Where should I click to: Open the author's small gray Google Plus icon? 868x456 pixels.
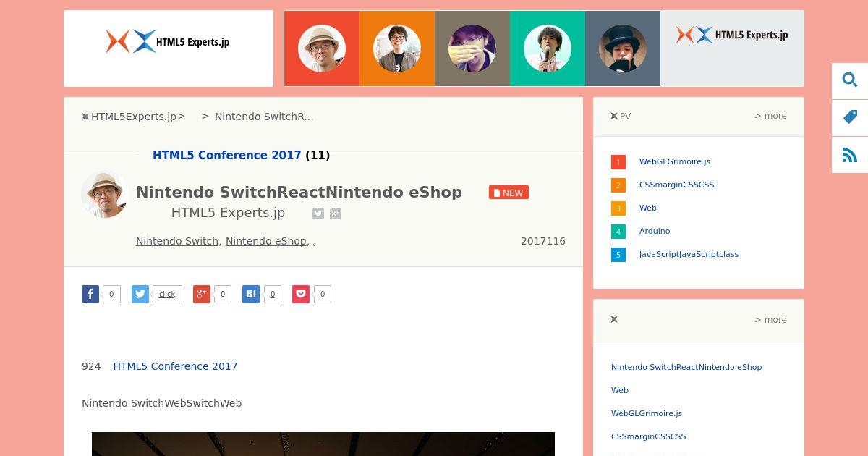pos(336,214)
